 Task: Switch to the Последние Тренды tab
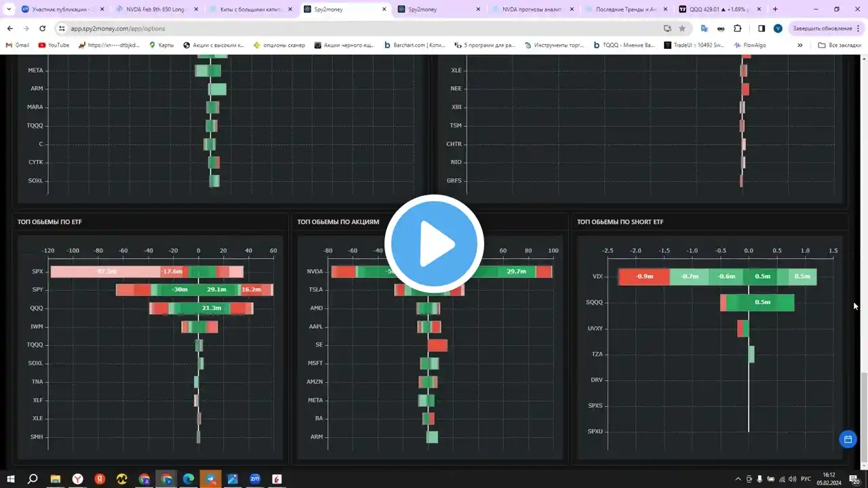[x=625, y=9]
